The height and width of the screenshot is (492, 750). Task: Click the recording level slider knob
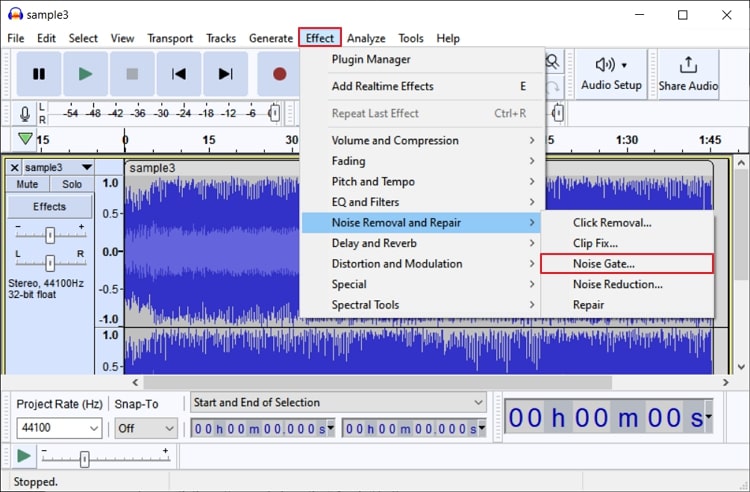[x=274, y=113]
